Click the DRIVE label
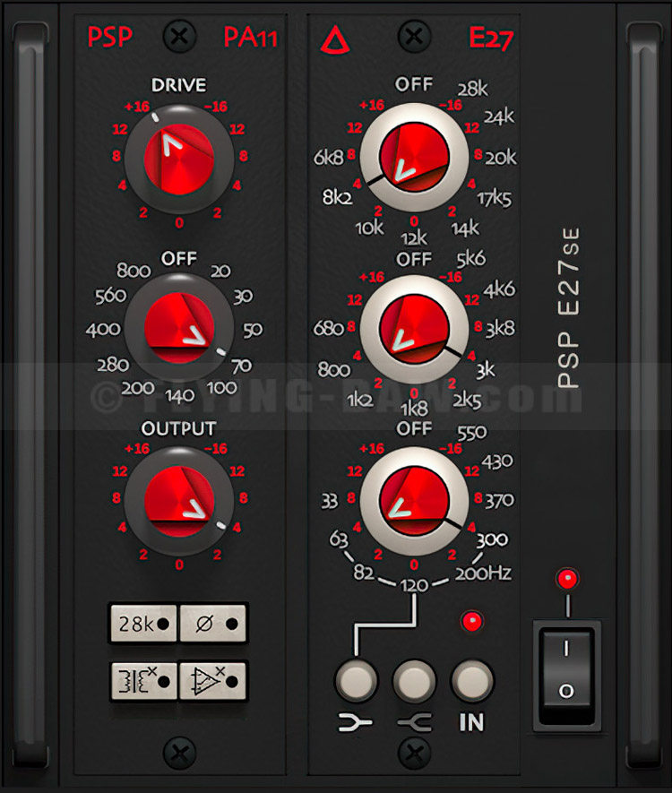 179,85
